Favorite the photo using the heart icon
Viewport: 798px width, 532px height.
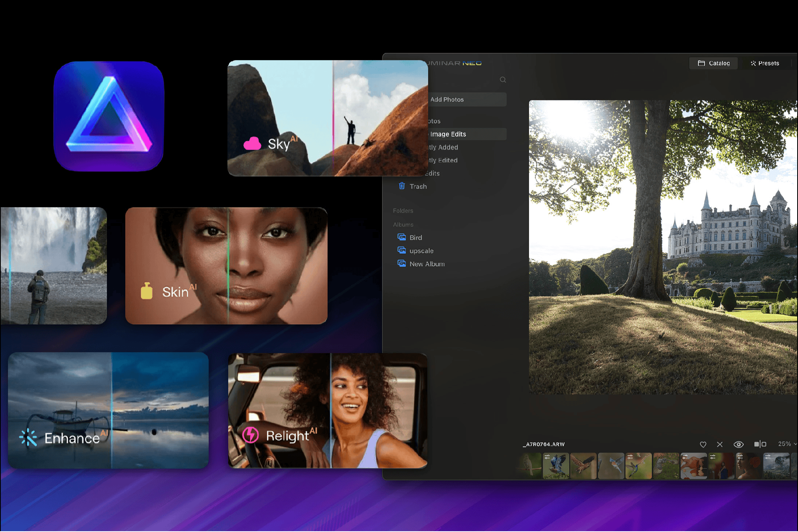703,444
